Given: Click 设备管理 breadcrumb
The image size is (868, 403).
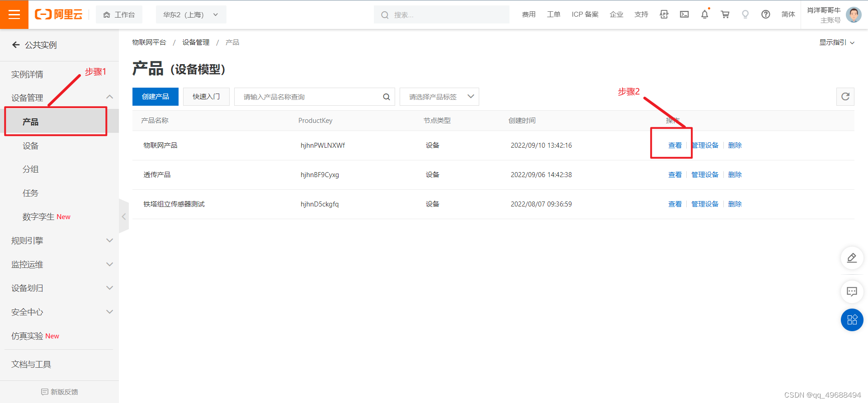Looking at the screenshot, I should click(x=196, y=42).
